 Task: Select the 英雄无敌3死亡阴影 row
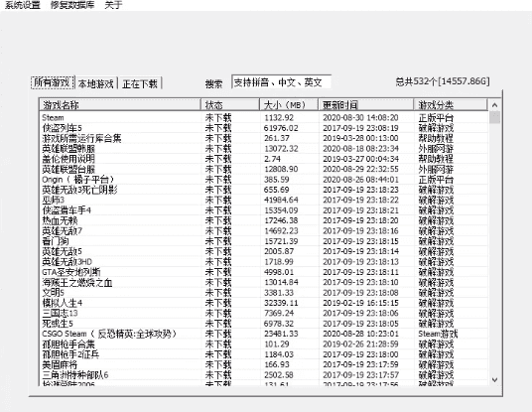(x=264, y=190)
